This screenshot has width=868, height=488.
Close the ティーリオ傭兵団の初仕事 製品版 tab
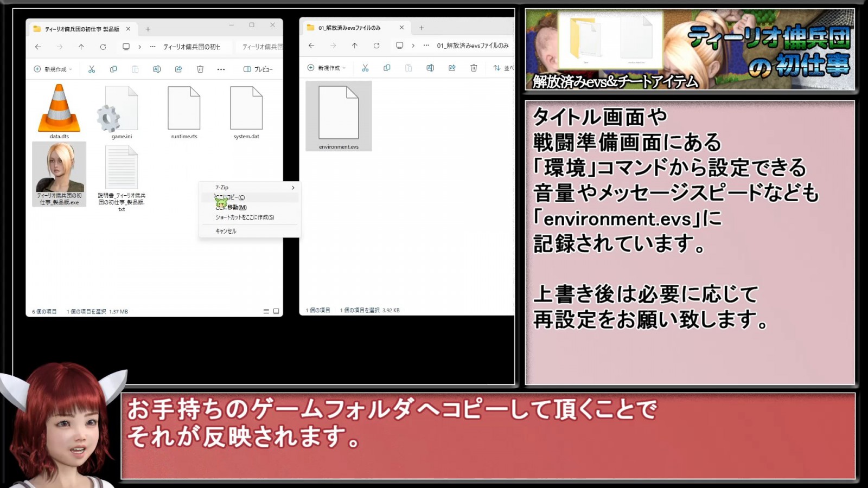coord(128,29)
